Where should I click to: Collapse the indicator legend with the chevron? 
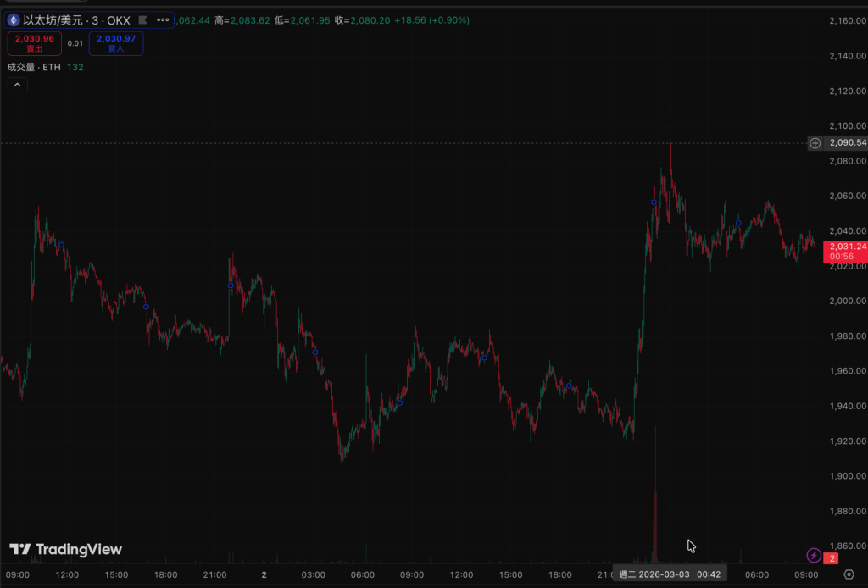pos(17,85)
